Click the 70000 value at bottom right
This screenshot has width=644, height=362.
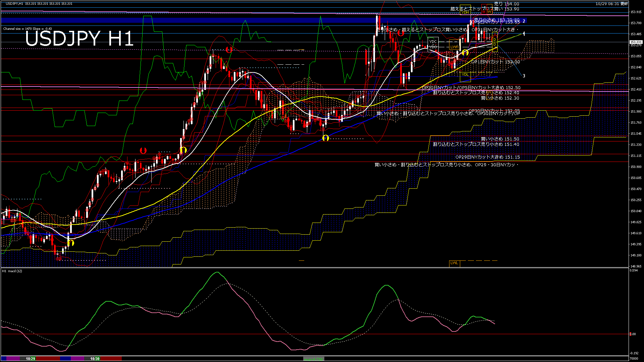(634, 359)
